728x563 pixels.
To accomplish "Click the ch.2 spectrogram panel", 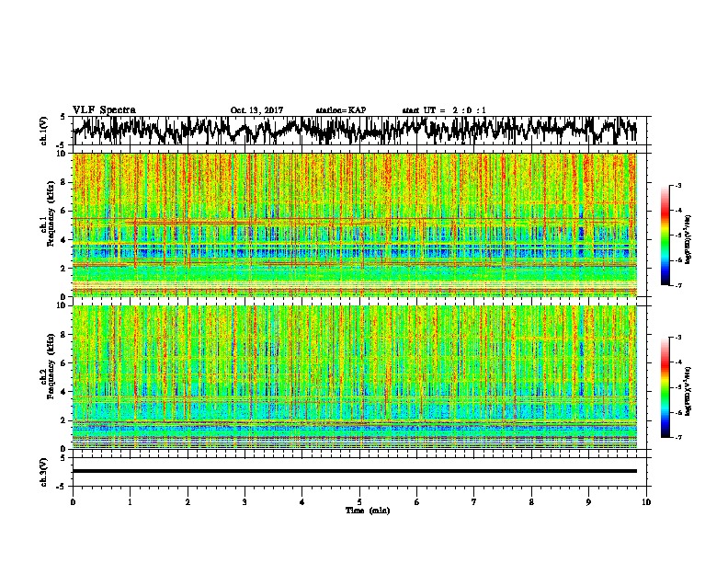I will [x=355, y=377].
